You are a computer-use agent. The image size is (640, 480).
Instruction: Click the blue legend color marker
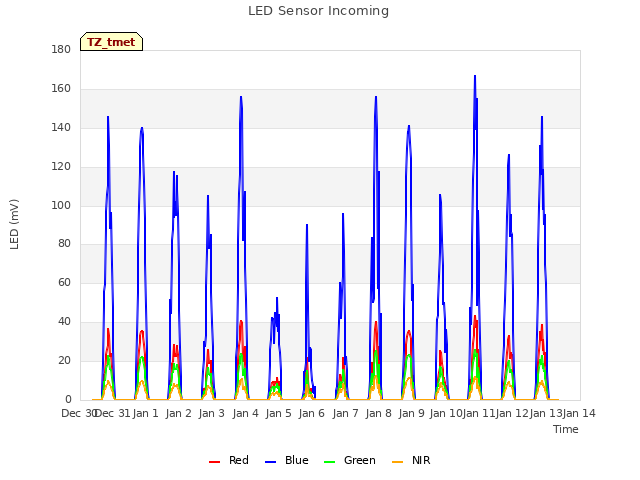click(271, 462)
